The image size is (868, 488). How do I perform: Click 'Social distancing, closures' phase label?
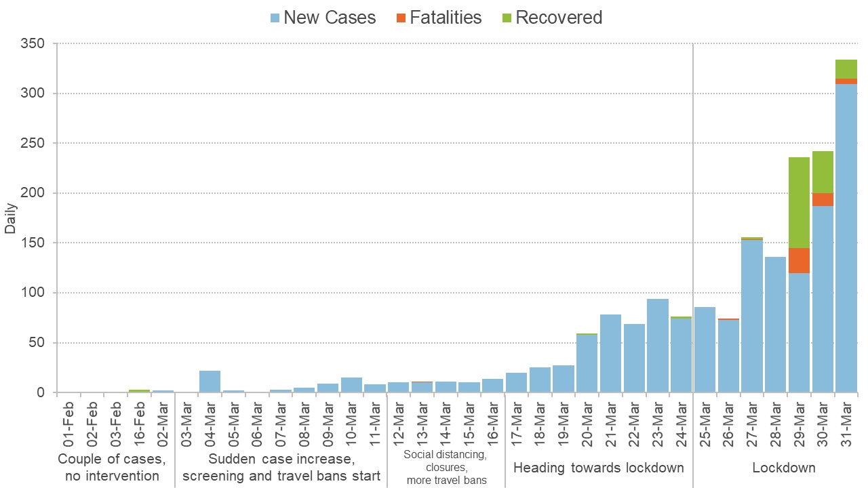[x=446, y=468]
